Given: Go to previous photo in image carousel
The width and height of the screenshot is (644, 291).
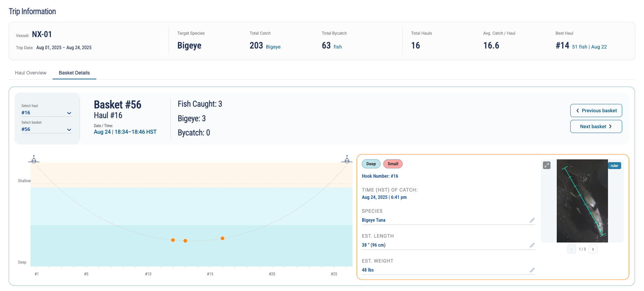Looking at the screenshot, I should 572,249.
